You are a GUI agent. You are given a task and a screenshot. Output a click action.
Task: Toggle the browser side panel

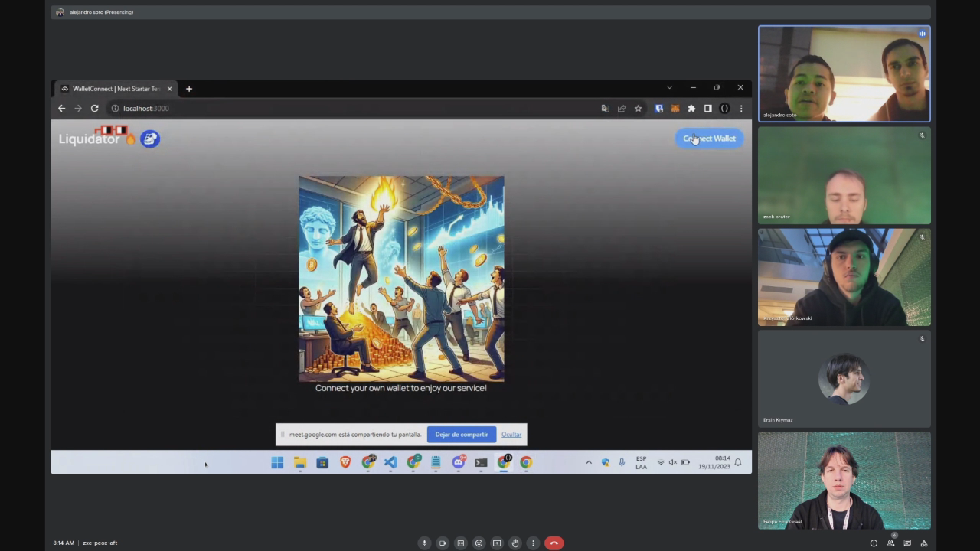pos(708,109)
